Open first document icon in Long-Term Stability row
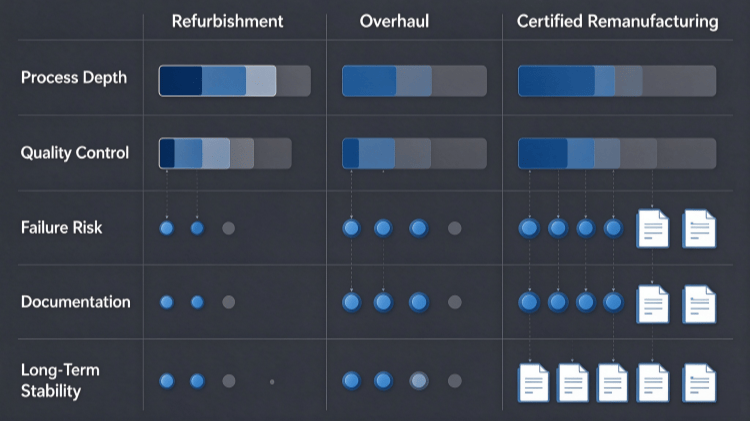 click(x=533, y=383)
